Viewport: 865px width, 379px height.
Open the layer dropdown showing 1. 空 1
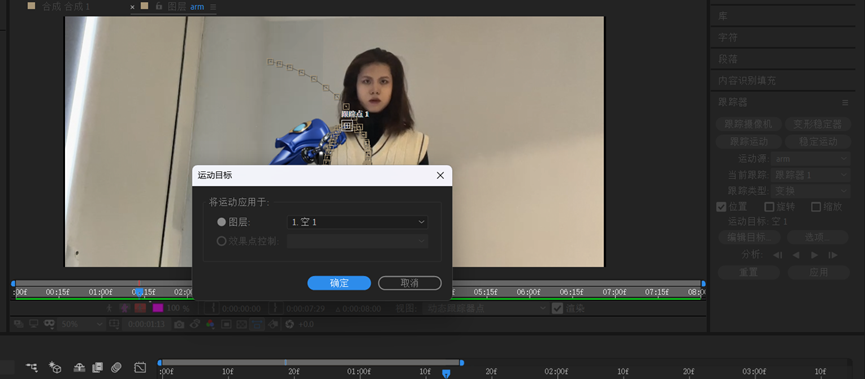tap(357, 222)
